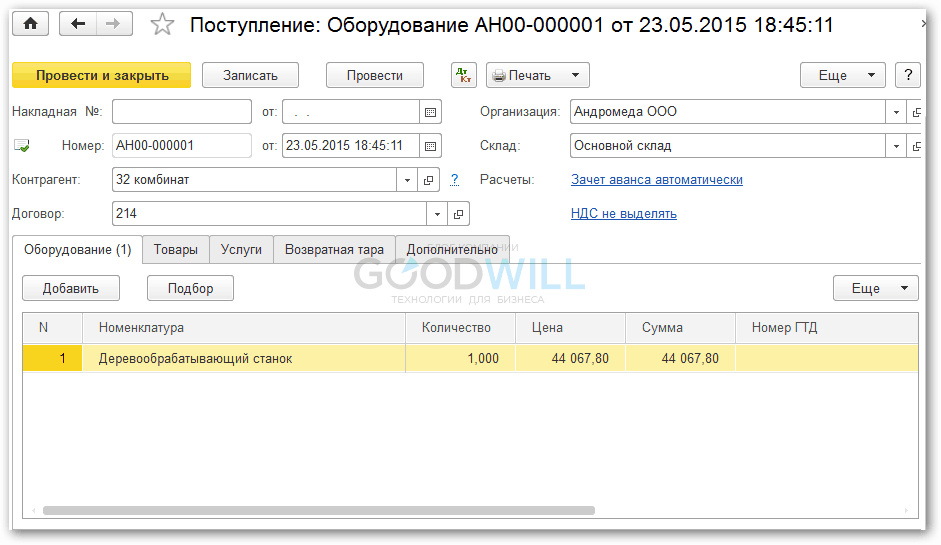
Task: Open calendar for Накладная date
Action: [x=430, y=112]
